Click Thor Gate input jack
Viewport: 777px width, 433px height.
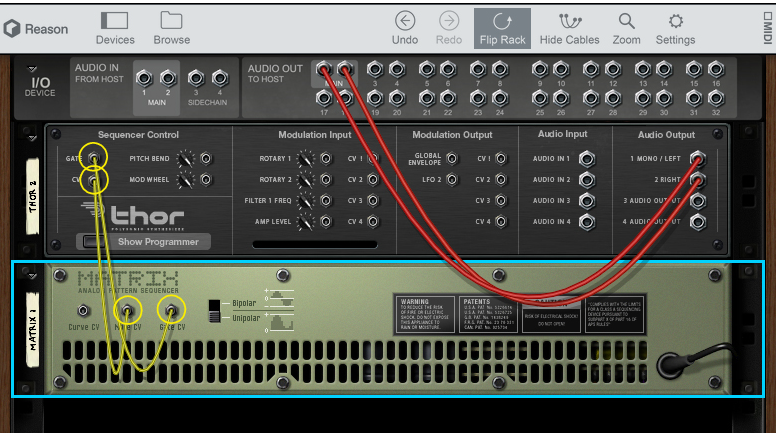point(93,158)
